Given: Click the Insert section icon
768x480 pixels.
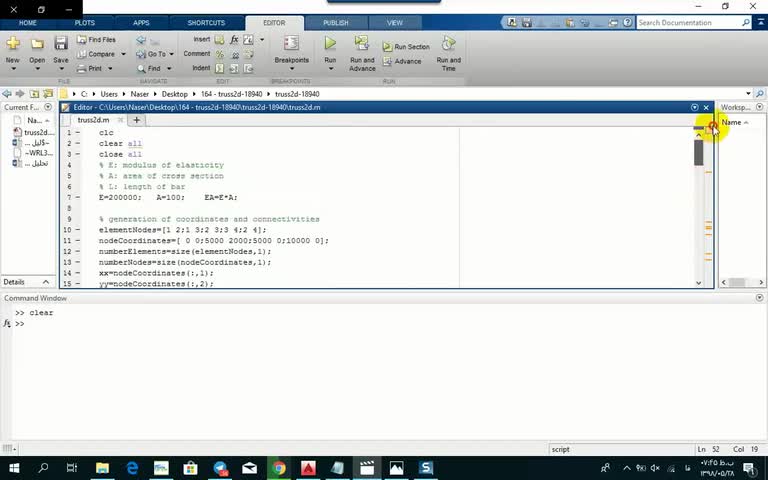Looking at the screenshot, I should pos(219,40).
